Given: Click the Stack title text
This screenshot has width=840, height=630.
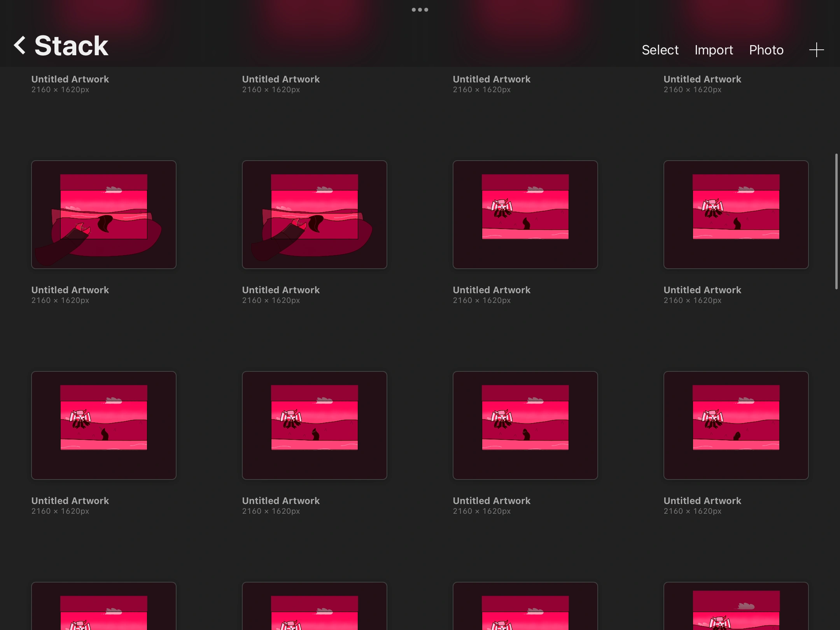Looking at the screenshot, I should pyautogui.click(x=71, y=45).
